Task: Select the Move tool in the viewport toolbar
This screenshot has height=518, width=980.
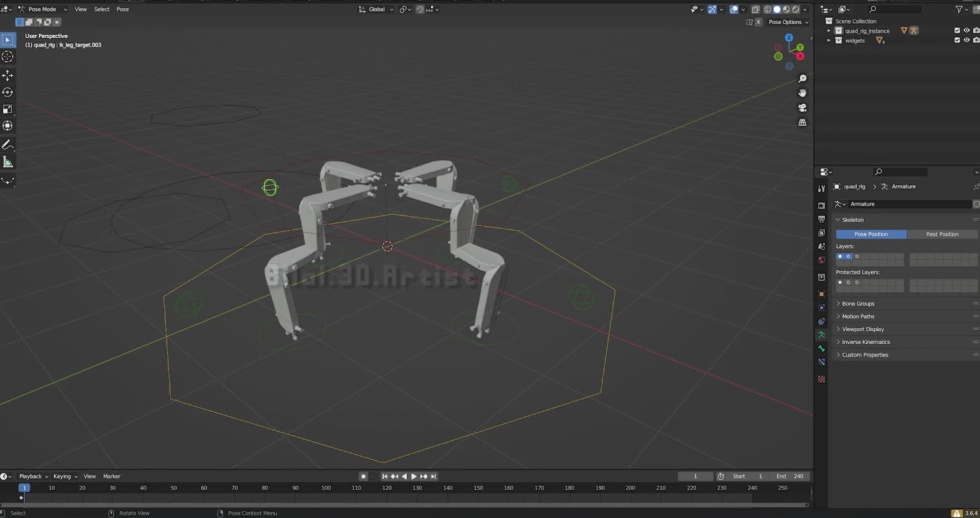Action: (8, 75)
